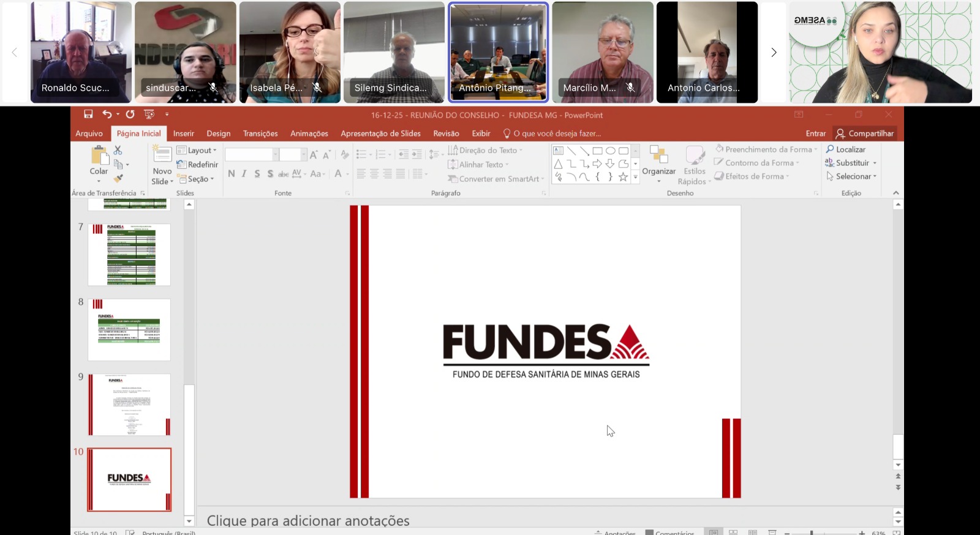Click the Localizar search icon
This screenshot has height=535, width=980.
click(x=830, y=149)
